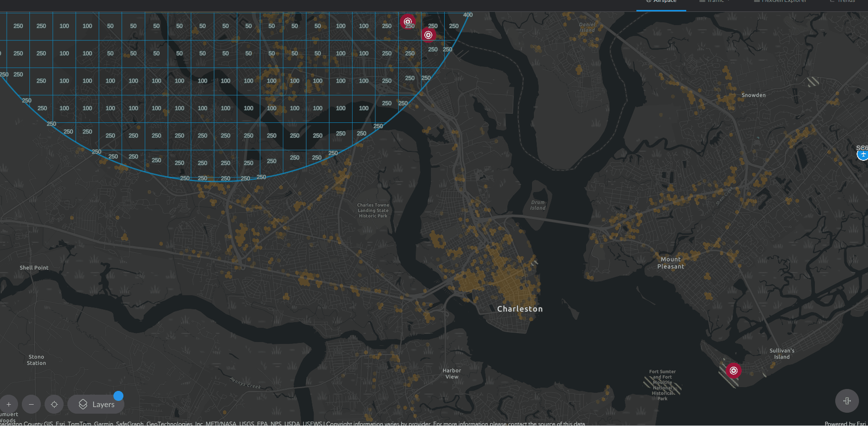Click the measure tool button at bottom right
The height and width of the screenshot is (426, 868).
[x=847, y=401]
